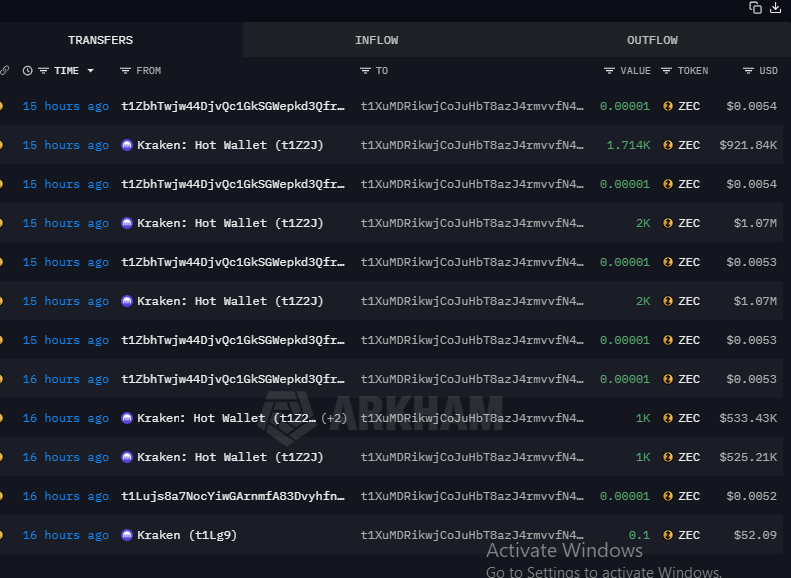Open the Kraken (t1Lg9) sender entity

click(x=186, y=535)
